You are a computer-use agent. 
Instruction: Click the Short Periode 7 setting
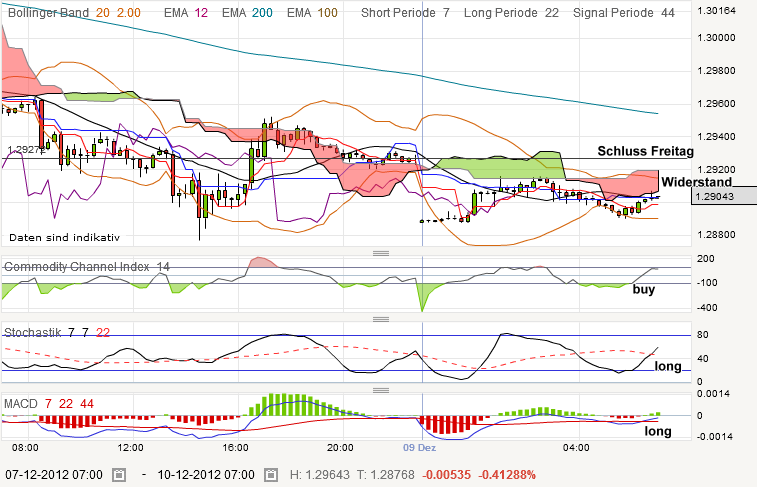pyautogui.click(x=406, y=13)
